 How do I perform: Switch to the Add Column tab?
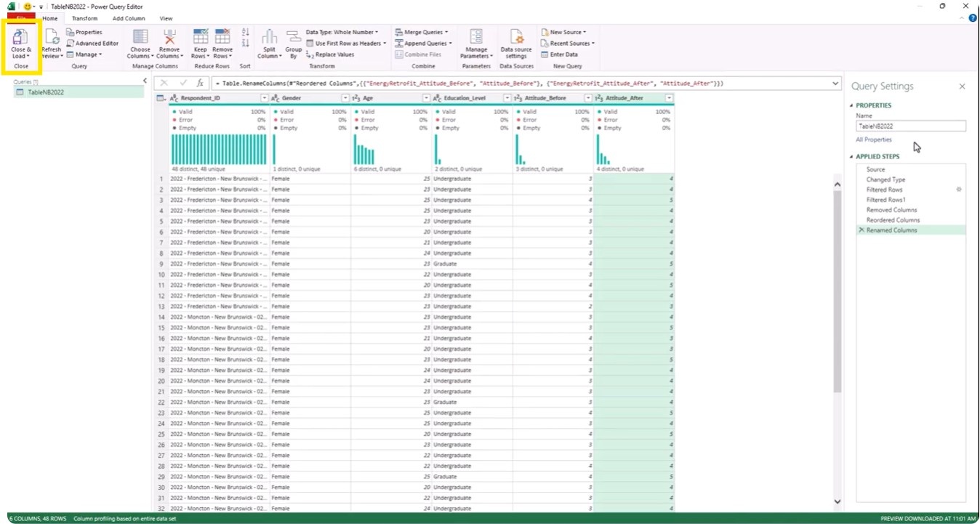tap(129, 18)
